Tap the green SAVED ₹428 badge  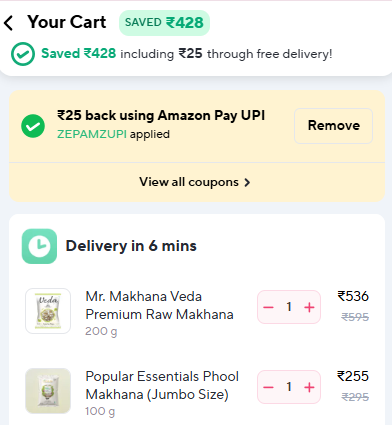pyautogui.click(x=164, y=23)
